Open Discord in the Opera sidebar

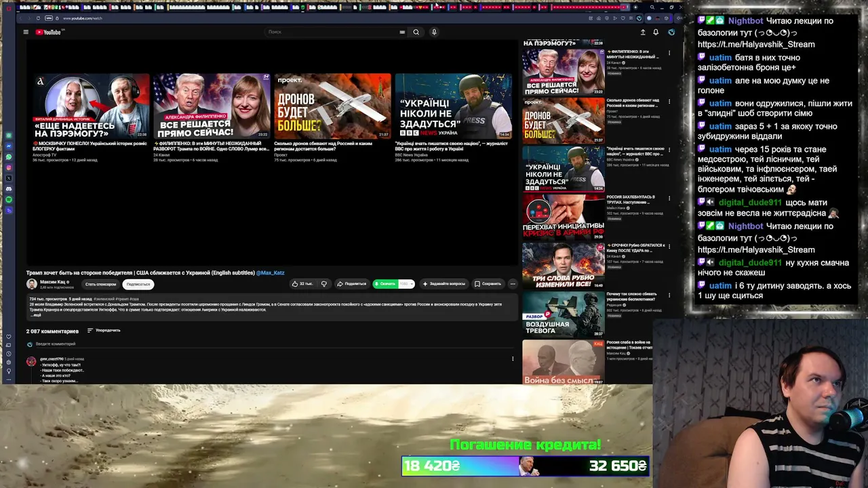(x=9, y=189)
